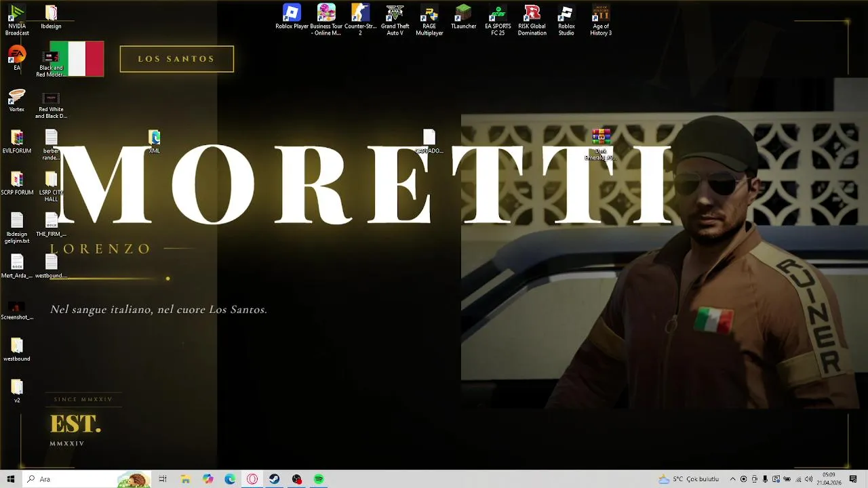The image size is (868, 488).
Task: Click the circular record tray icon
Action: point(743,479)
